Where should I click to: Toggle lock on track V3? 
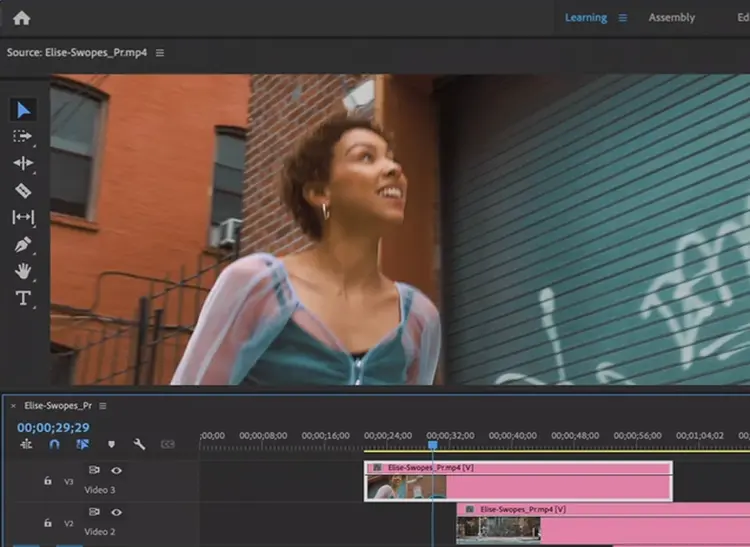pyautogui.click(x=47, y=481)
